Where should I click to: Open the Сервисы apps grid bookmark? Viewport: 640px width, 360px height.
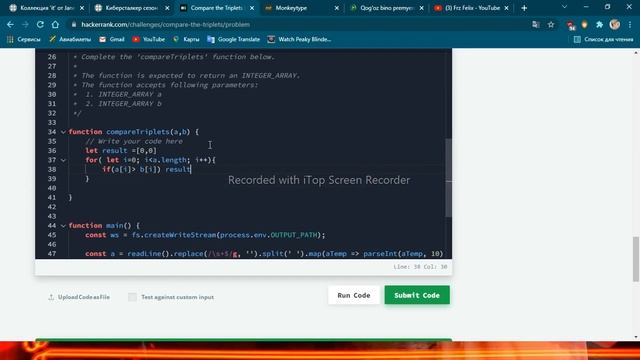click(24, 39)
